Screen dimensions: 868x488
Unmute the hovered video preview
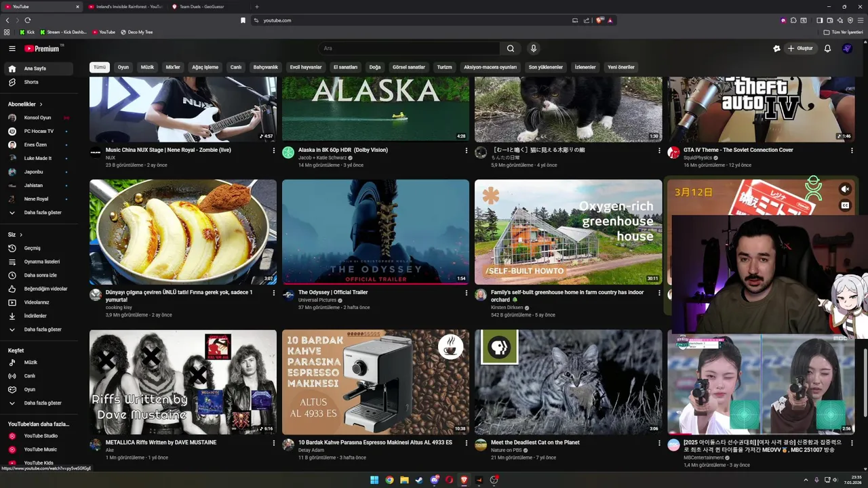(x=845, y=189)
